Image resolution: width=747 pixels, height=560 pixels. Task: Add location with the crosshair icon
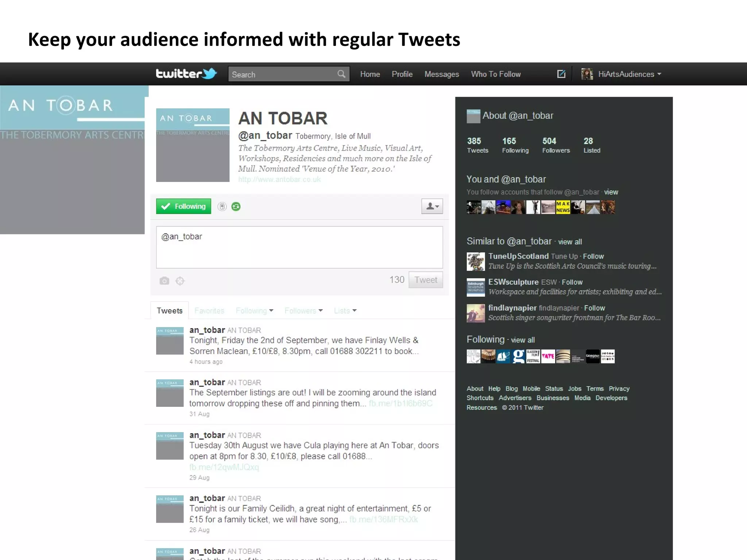[x=180, y=281]
